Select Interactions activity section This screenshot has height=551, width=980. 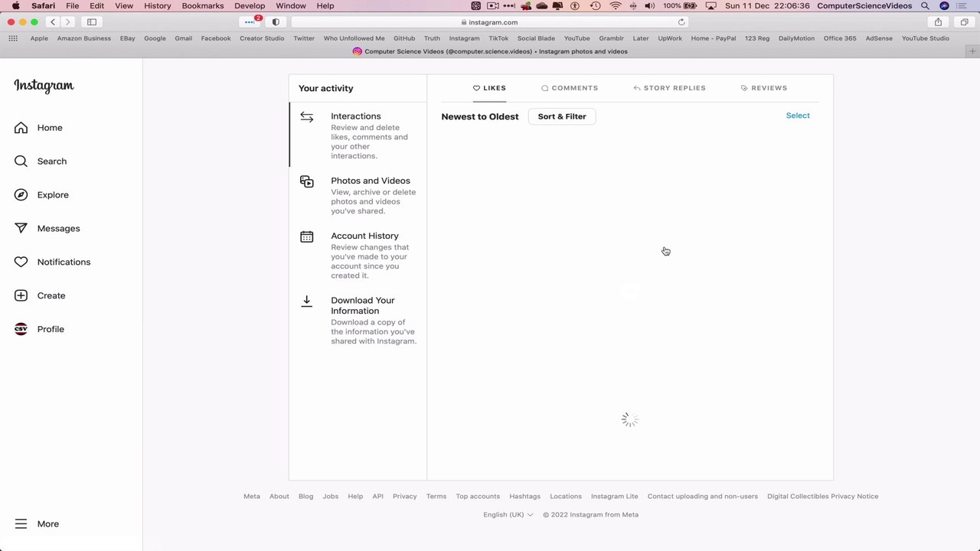coord(358,135)
